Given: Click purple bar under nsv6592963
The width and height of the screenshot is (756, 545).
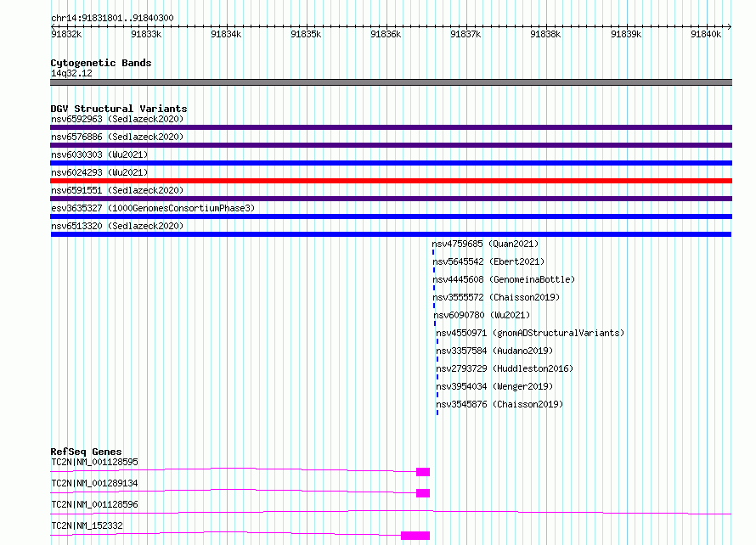Looking at the screenshot, I should (x=391, y=127).
